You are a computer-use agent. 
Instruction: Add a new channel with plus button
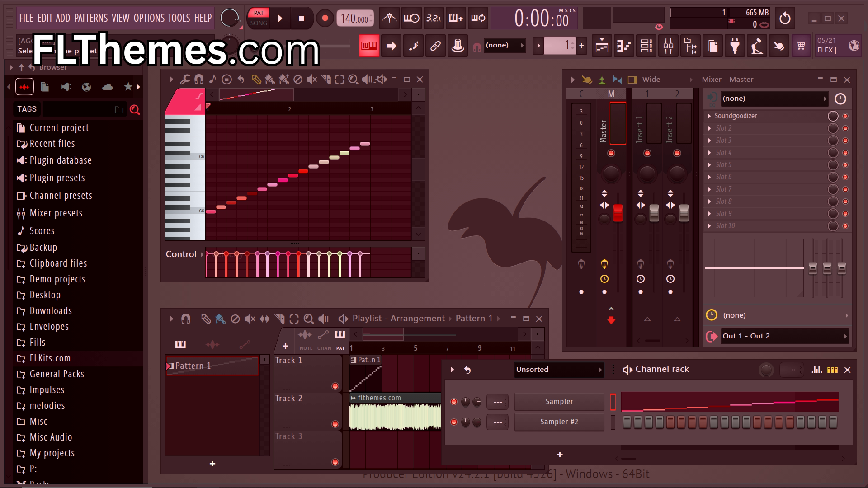[560, 455]
